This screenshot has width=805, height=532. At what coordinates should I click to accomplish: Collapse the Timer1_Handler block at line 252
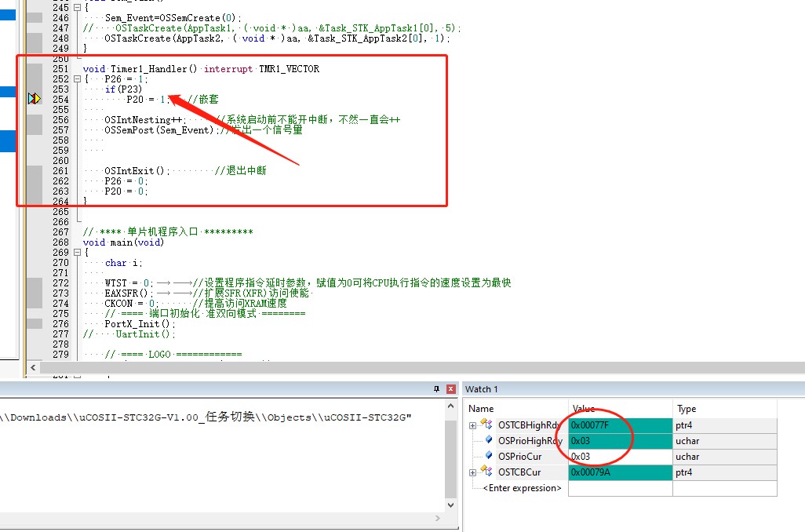coord(77,79)
